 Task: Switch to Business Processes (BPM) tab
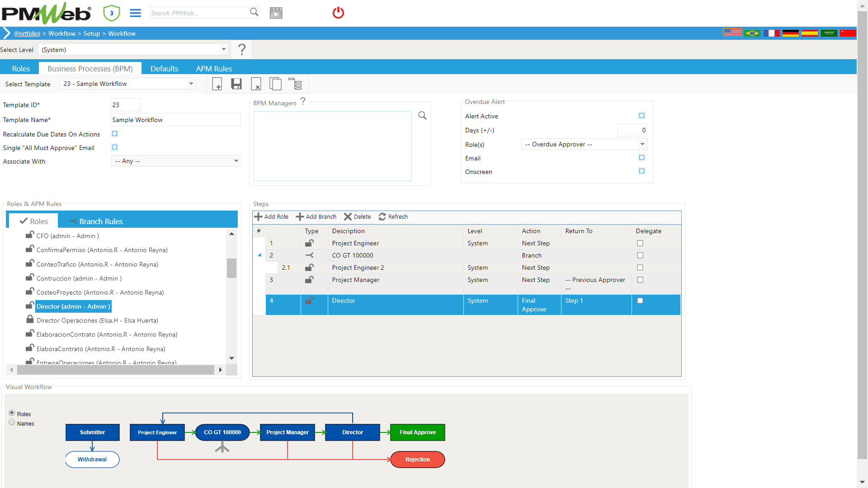pyautogui.click(x=90, y=69)
